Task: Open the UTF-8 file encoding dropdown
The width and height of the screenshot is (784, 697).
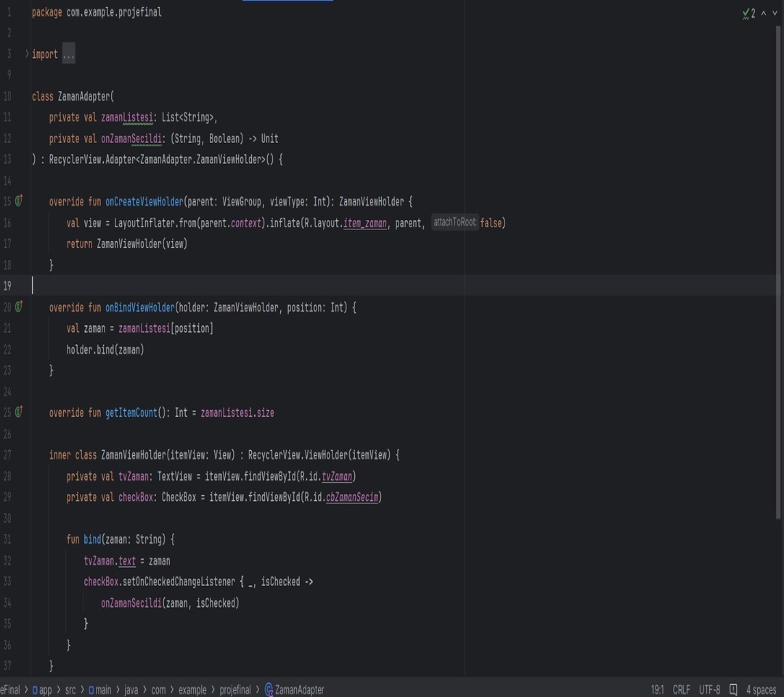Action: pyautogui.click(x=709, y=690)
